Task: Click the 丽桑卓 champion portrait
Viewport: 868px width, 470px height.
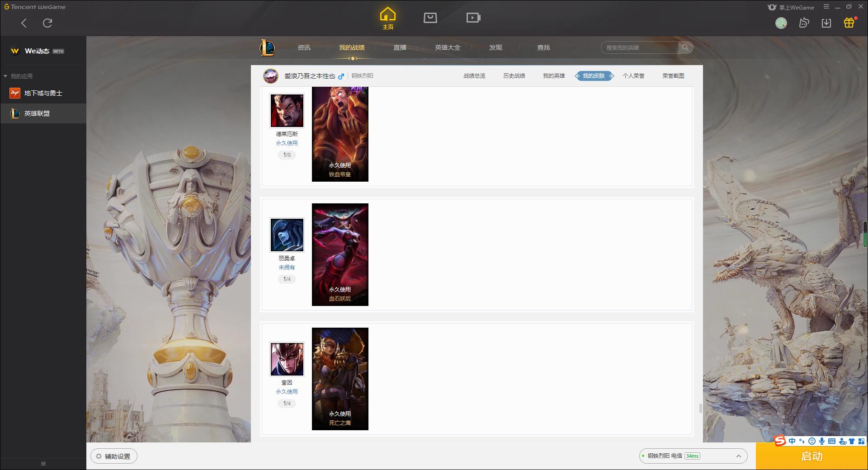Action: pos(287,235)
